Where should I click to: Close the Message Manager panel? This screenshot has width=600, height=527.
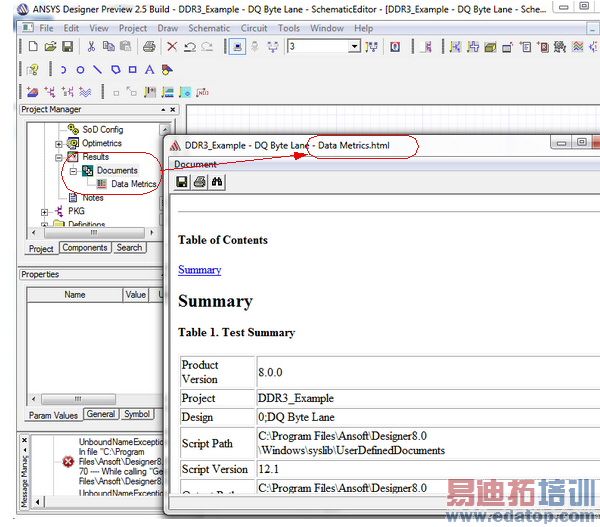pos(24,440)
